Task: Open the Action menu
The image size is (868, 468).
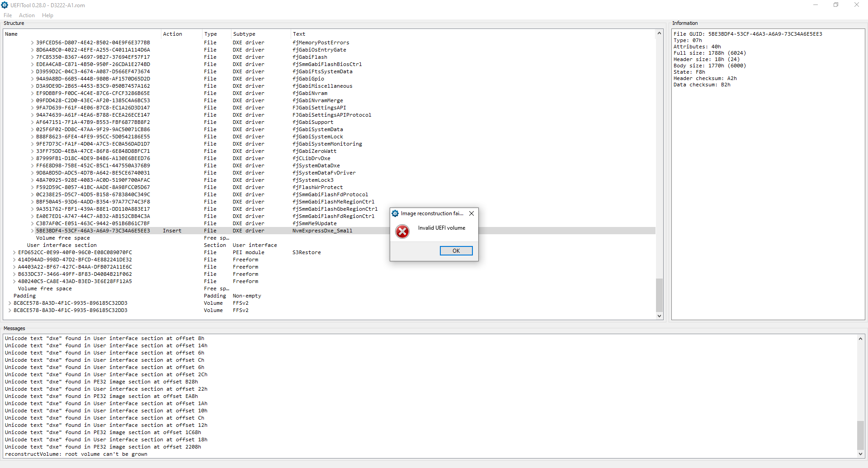Action: (27, 15)
